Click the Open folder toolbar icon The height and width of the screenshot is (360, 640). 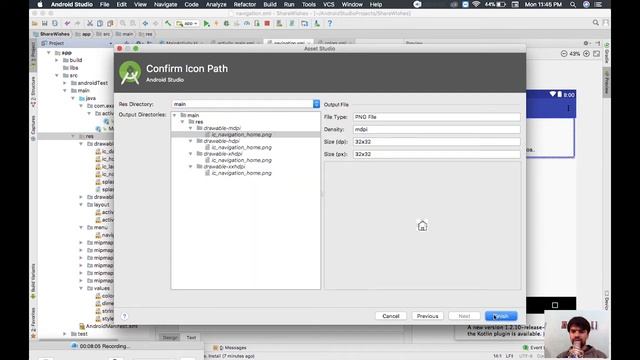tap(35, 24)
